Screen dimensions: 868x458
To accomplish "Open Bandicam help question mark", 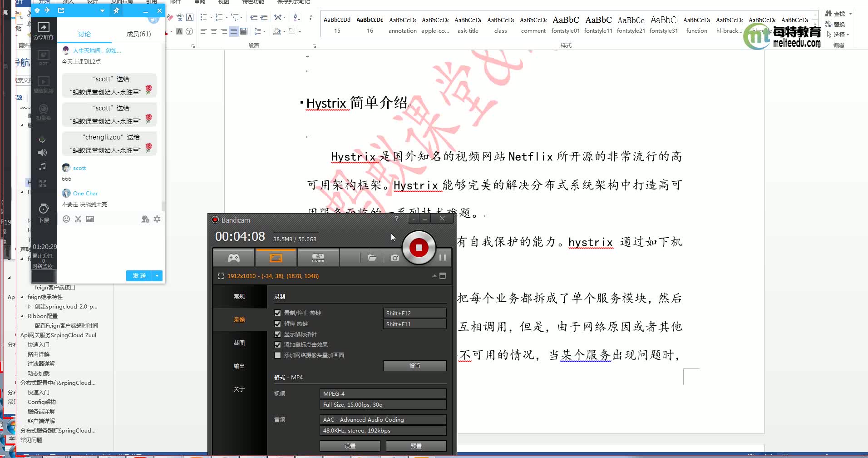I will tap(396, 219).
